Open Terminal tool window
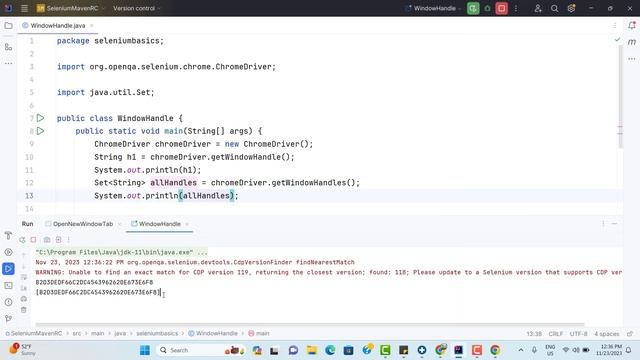Image resolution: width=640 pixels, height=360 pixels. click(x=8, y=285)
